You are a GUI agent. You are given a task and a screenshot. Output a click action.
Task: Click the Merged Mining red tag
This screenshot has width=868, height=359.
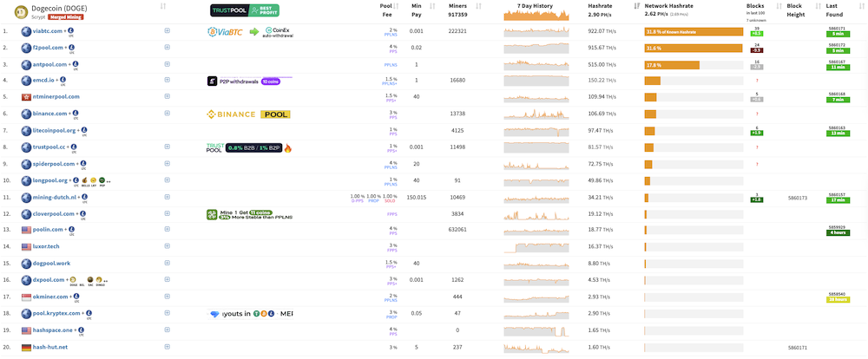coord(68,17)
